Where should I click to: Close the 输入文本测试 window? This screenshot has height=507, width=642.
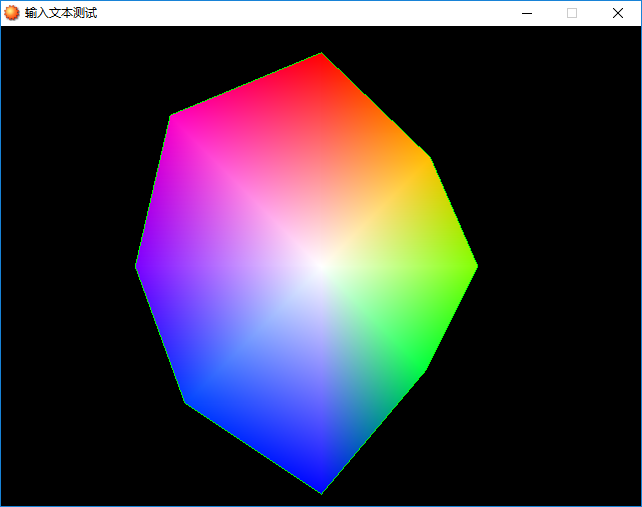[x=618, y=14]
